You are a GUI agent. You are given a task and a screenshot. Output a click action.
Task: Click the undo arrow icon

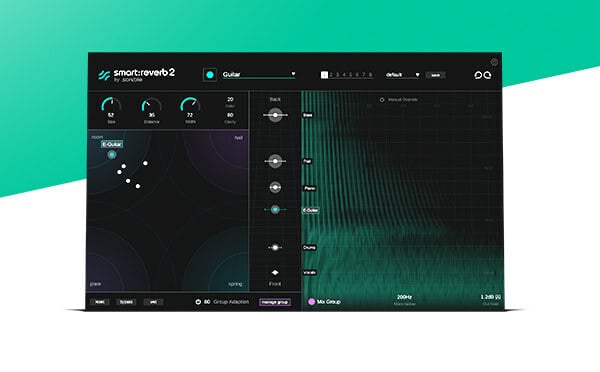coord(478,75)
